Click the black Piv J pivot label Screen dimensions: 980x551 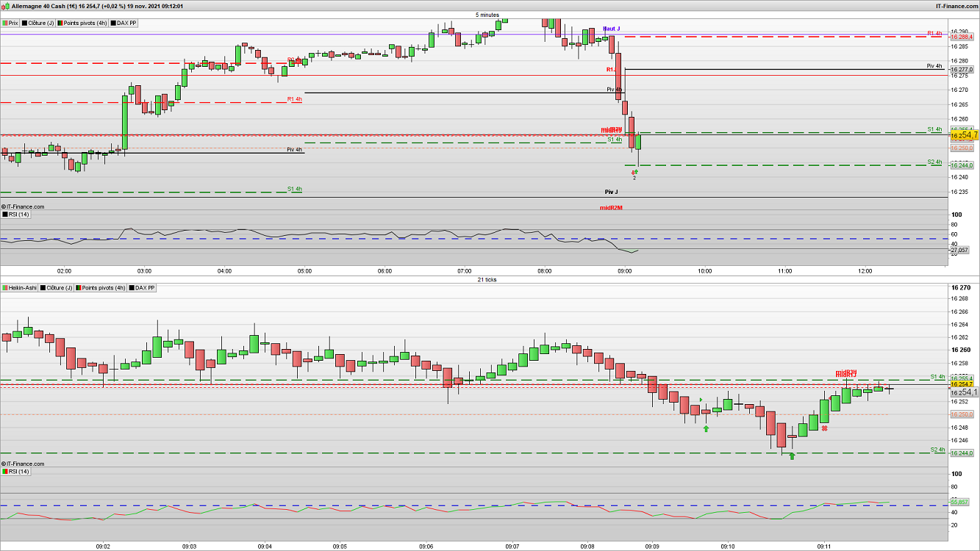coord(611,192)
